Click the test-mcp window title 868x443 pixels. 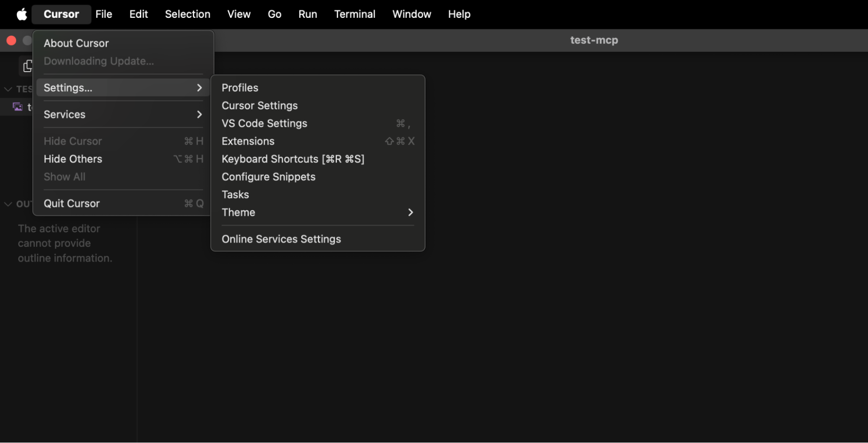pyautogui.click(x=594, y=40)
